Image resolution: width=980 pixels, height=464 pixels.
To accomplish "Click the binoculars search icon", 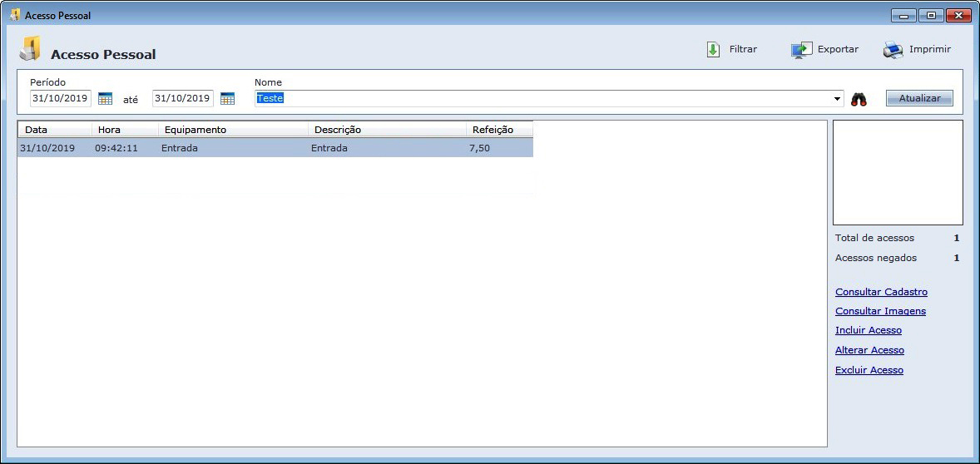I will 859,99.
